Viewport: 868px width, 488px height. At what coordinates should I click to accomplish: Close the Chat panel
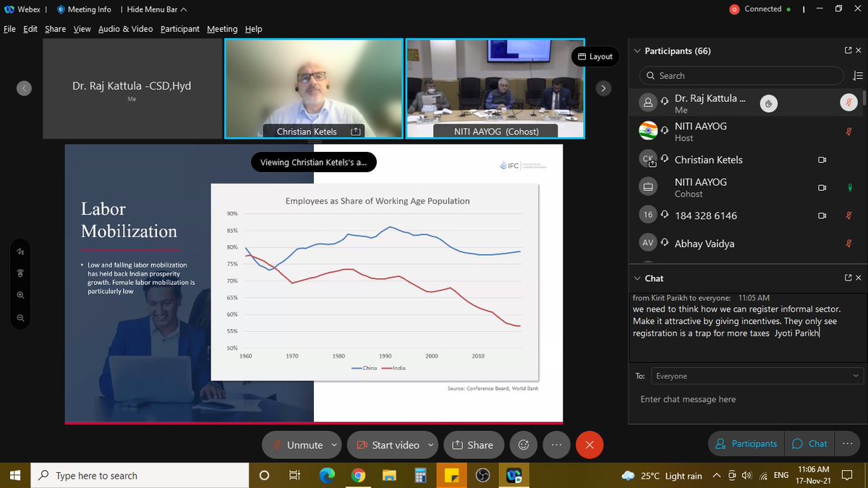point(859,278)
